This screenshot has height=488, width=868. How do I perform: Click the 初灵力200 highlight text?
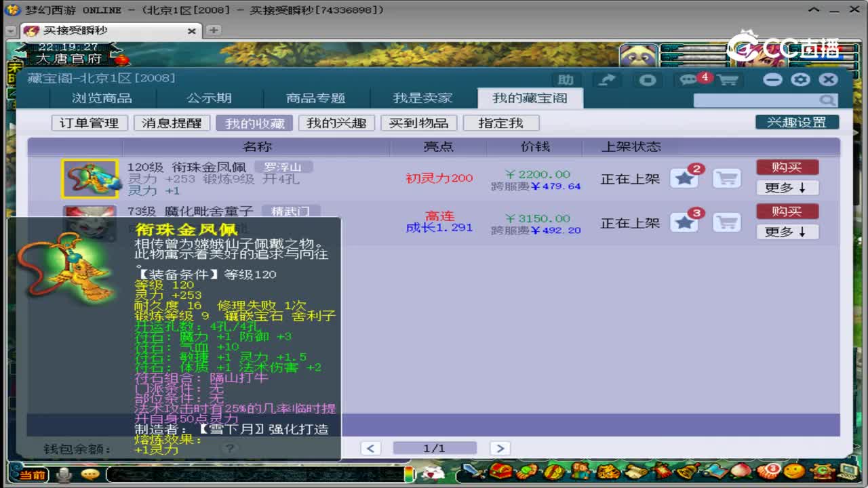(x=439, y=178)
